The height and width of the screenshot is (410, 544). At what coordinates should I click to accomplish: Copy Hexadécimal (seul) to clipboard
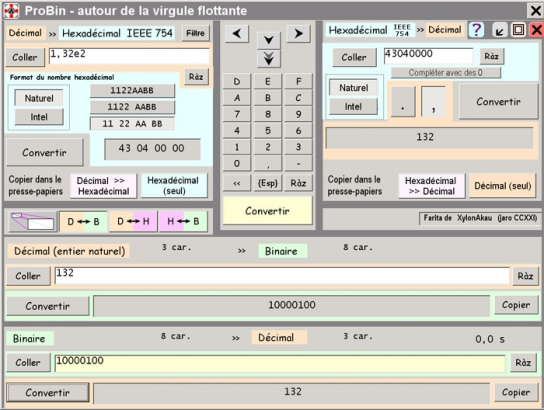click(x=173, y=186)
